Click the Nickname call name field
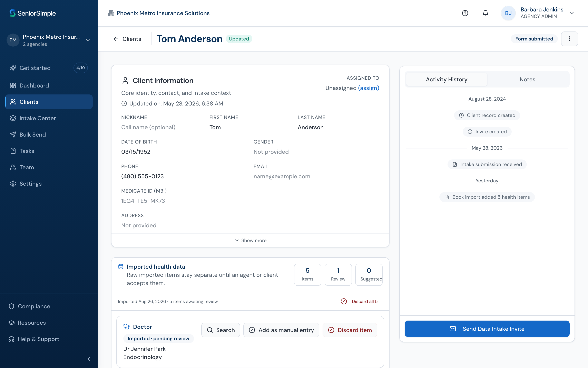Image resolution: width=588 pixels, height=368 pixels. tap(148, 127)
